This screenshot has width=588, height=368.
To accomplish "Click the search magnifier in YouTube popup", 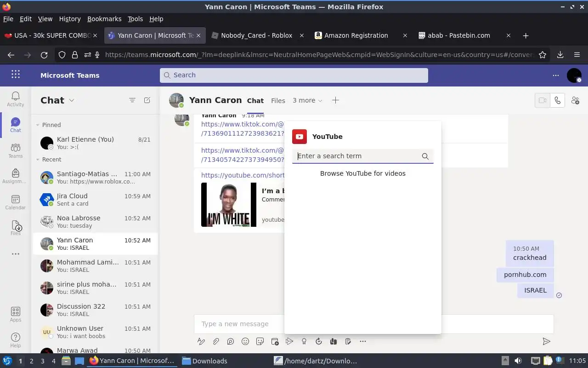I will coord(425,156).
